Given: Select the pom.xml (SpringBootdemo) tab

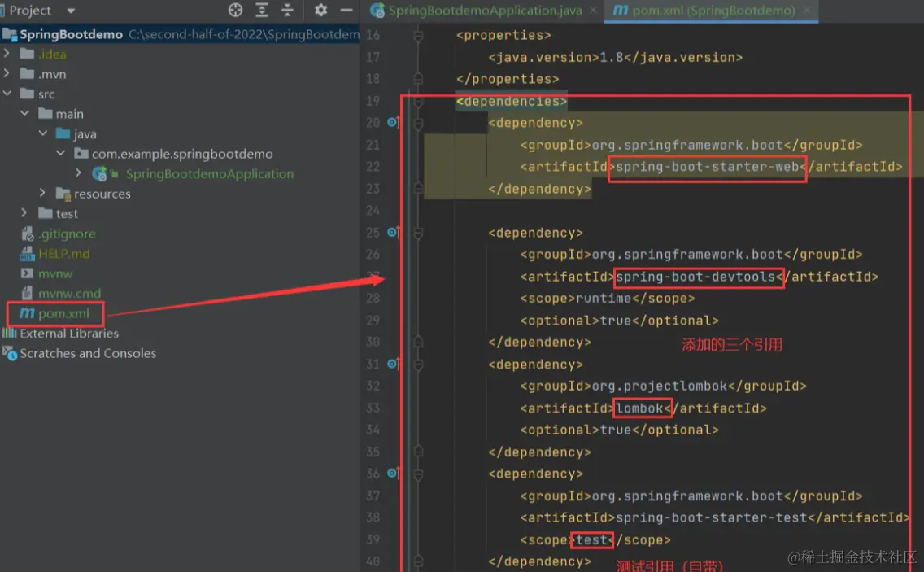Looking at the screenshot, I should 713,11.
